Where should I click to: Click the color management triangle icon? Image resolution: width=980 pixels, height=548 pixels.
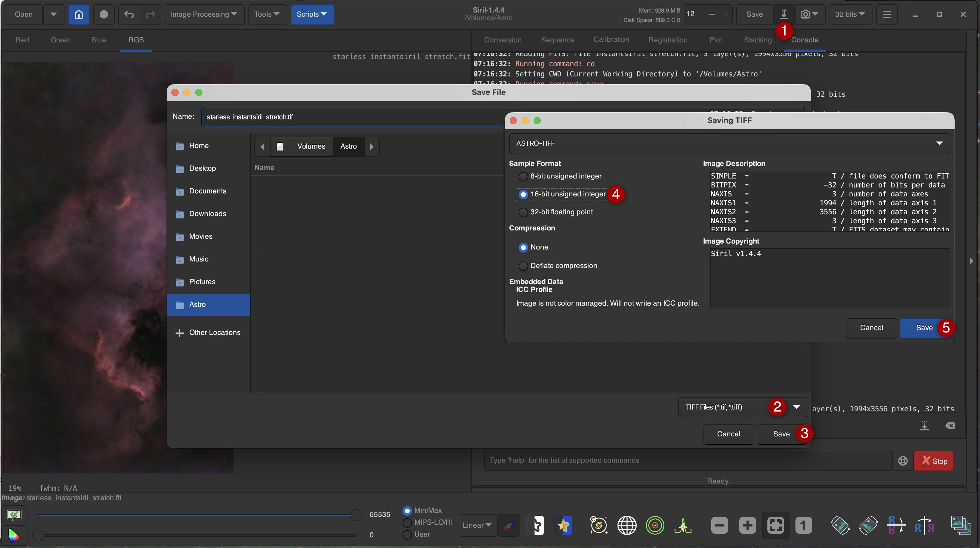14,535
